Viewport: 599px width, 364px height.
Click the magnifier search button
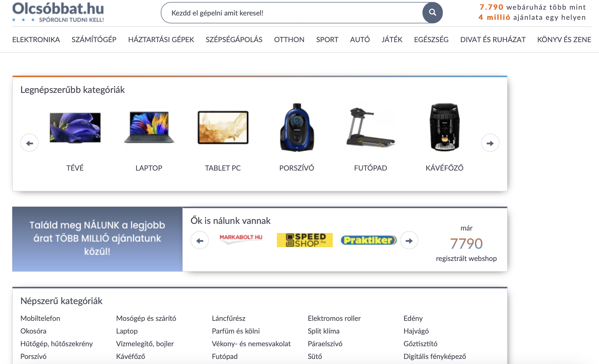coord(432,13)
